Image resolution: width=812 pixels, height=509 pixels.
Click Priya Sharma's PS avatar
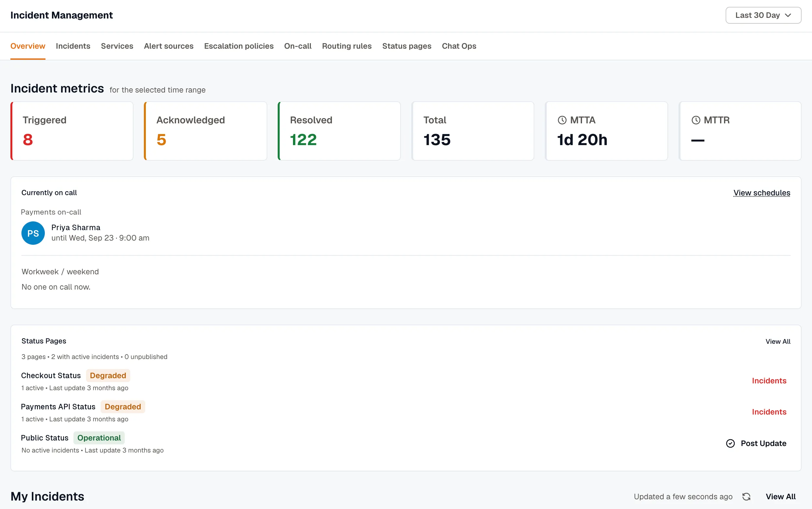coord(33,233)
